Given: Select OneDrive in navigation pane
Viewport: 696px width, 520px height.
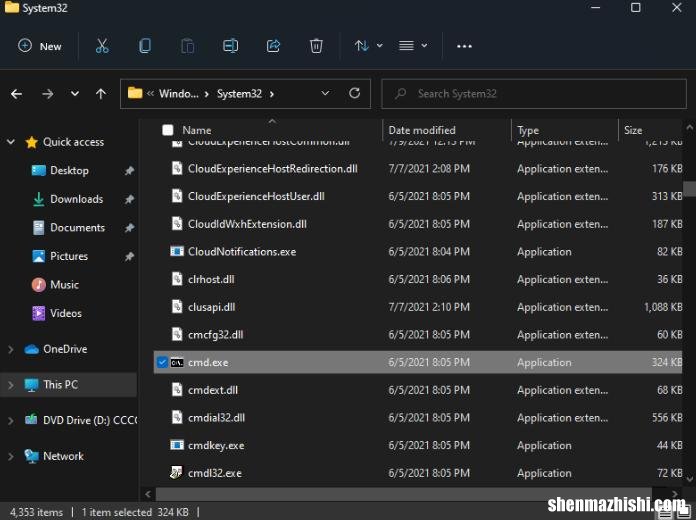Looking at the screenshot, I should click(x=65, y=349).
